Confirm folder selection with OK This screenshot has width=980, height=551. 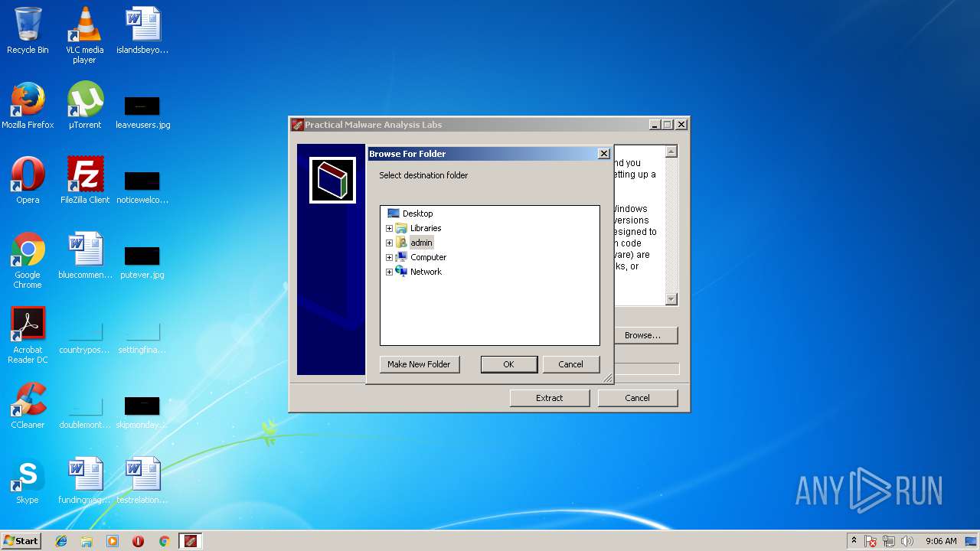pos(508,364)
